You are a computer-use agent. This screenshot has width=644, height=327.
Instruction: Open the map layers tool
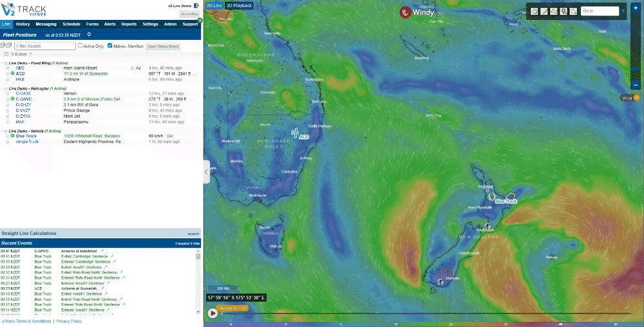coord(554,12)
